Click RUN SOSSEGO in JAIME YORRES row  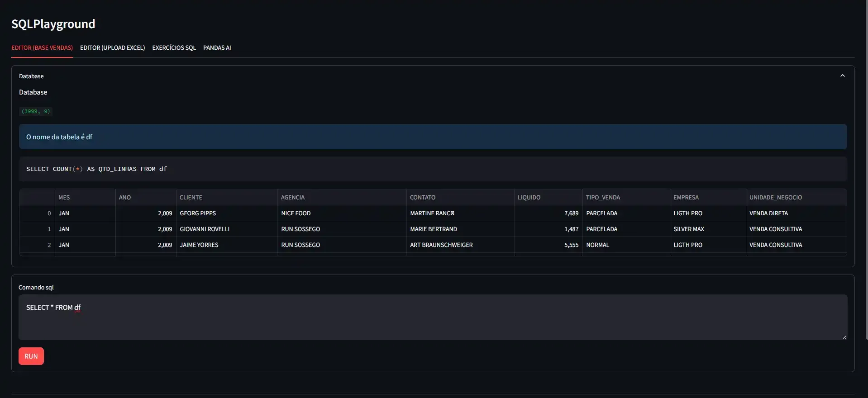tap(342, 245)
